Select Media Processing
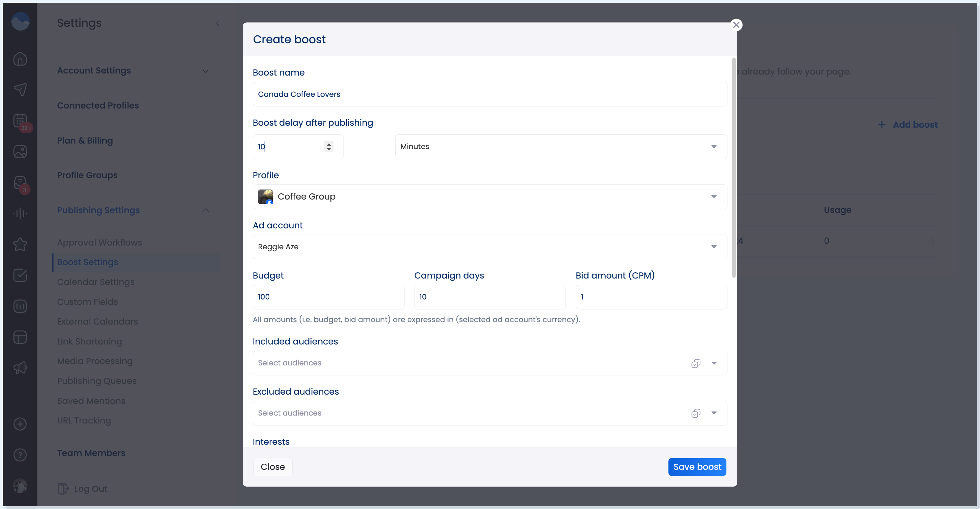This screenshot has width=980, height=509. coord(95,361)
